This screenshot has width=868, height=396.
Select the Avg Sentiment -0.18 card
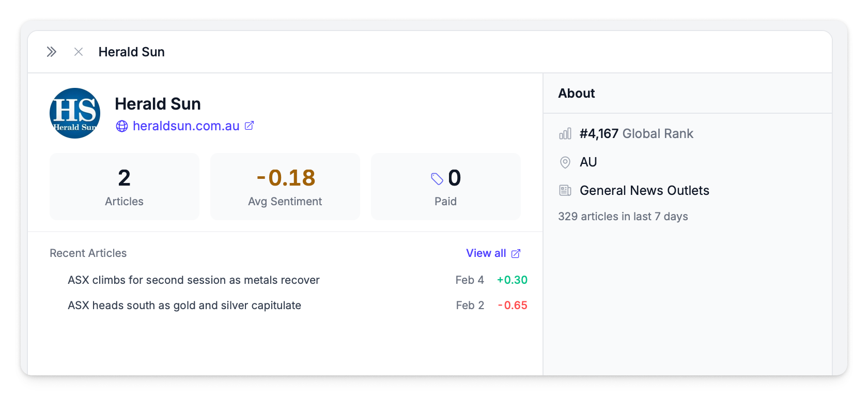(x=285, y=187)
